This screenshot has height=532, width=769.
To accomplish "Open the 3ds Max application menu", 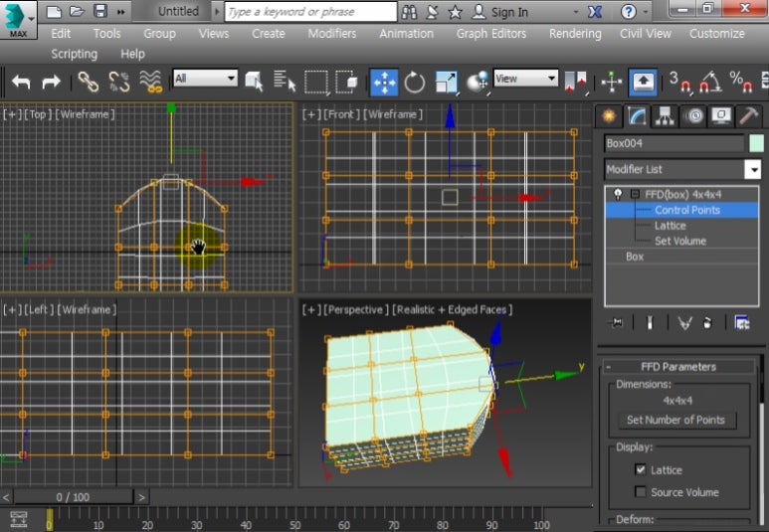I will 18,20.
